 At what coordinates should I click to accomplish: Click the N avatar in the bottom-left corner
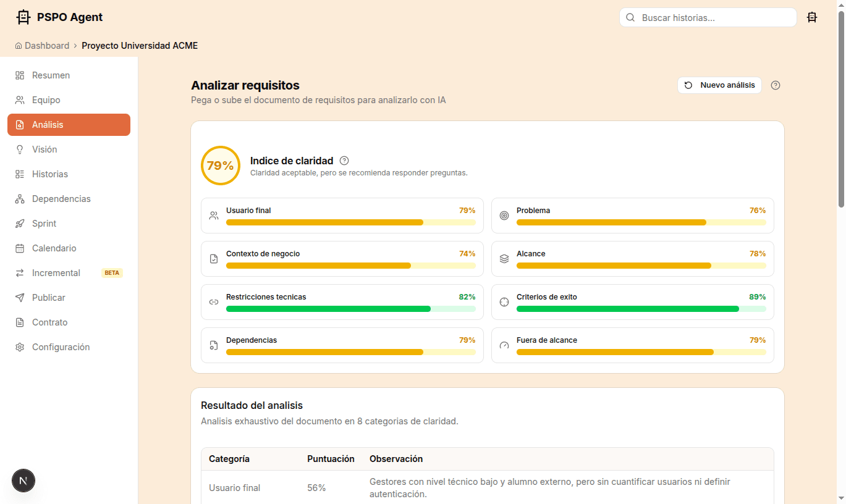coord(23,480)
